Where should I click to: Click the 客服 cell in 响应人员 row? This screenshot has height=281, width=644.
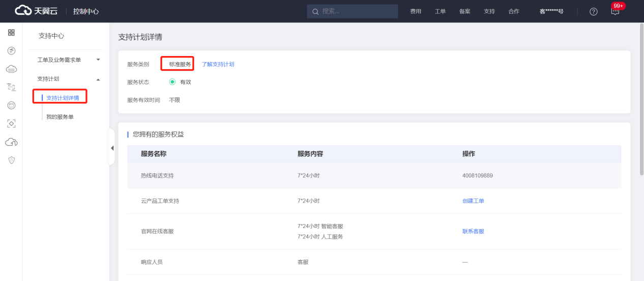pos(303,262)
